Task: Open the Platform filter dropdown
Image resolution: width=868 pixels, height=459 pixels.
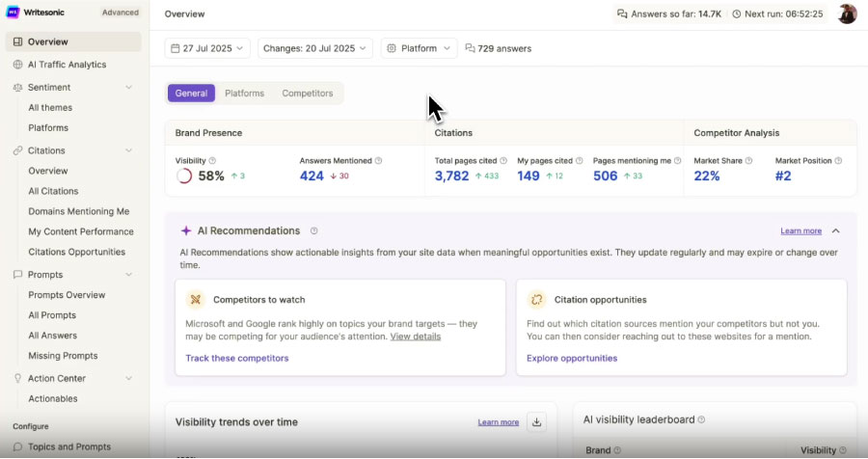Action: point(419,48)
